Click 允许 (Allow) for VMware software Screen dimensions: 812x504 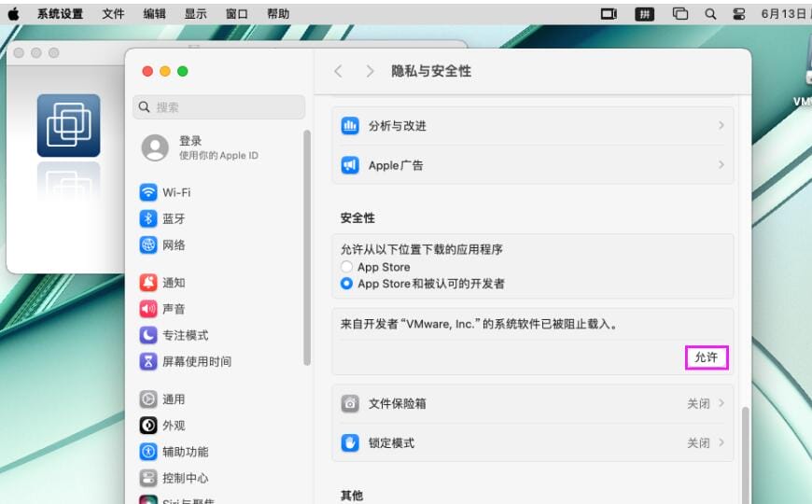[707, 357]
